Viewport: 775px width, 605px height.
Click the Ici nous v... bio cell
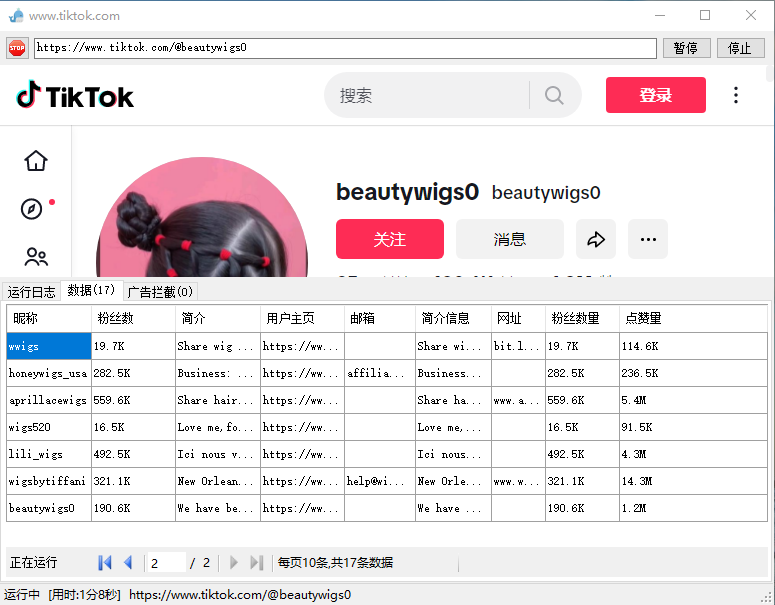pos(218,454)
